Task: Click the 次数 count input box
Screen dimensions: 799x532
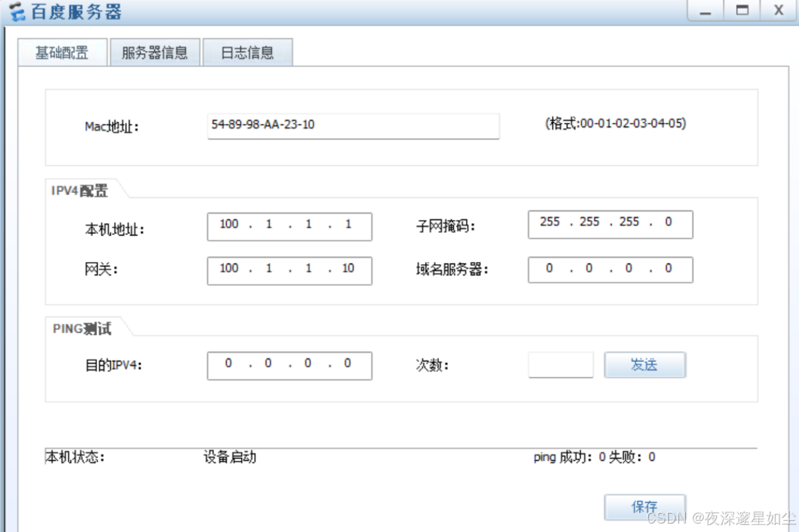Action: [x=561, y=365]
